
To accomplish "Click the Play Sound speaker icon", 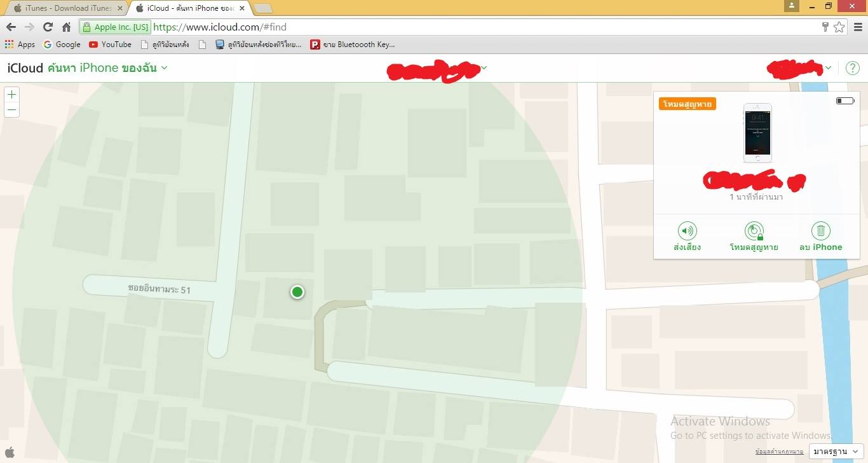I will tap(687, 231).
